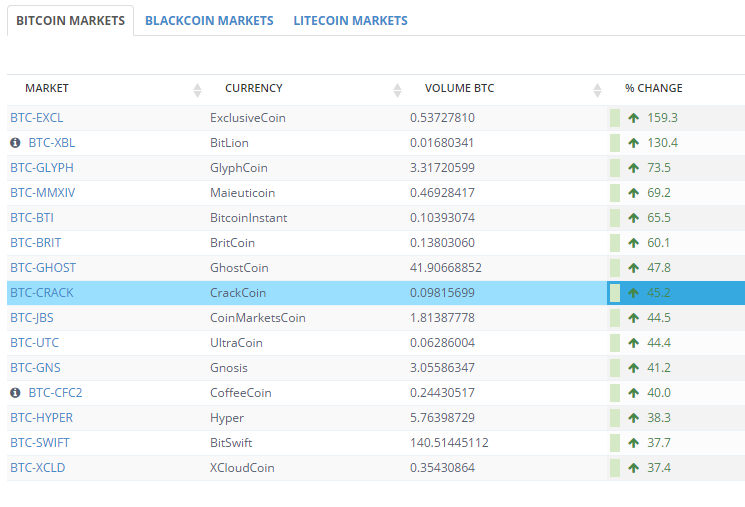Image resolution: width=745 pixels, height=507 pixels.
Task: Click the green up arrow next to 37.7
Action: click(x=633, y=443)
